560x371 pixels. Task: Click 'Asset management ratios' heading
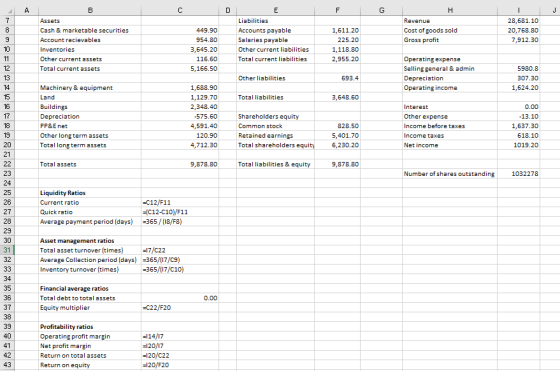[x=77, y=241]
